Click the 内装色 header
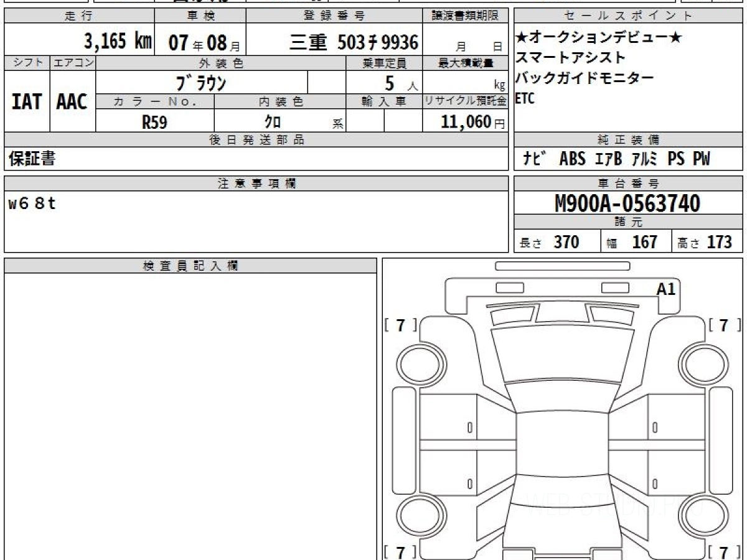 280,101
